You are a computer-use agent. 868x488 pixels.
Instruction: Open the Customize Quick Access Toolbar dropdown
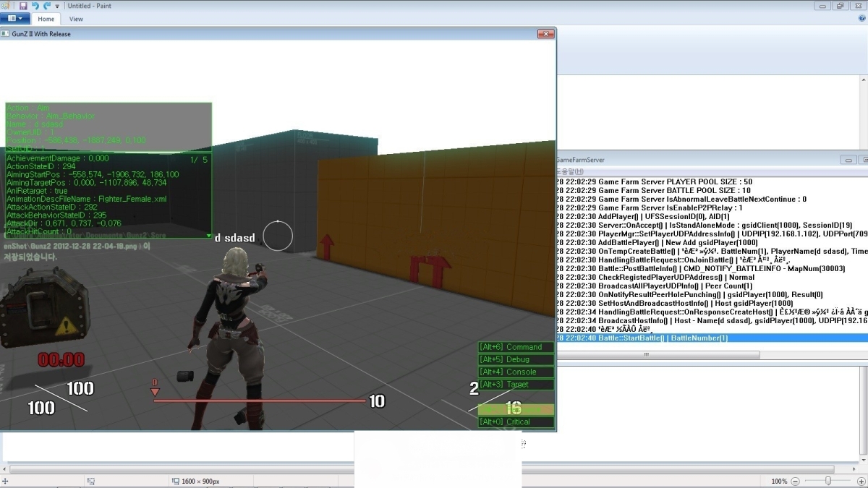click(x=58, y=7)
